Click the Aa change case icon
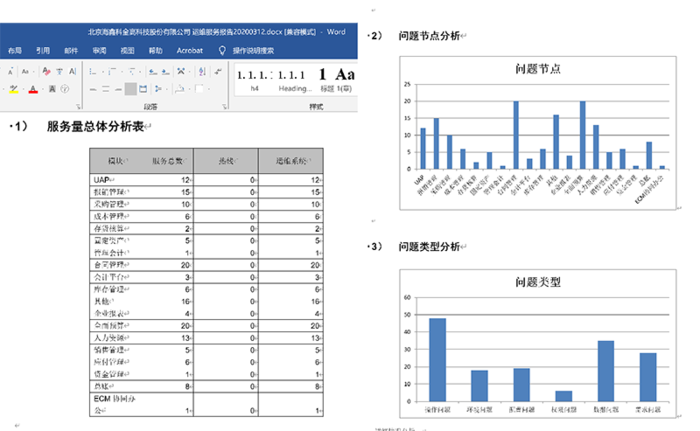The width and height of the screenshot is (700, 431). coord(25,71)
